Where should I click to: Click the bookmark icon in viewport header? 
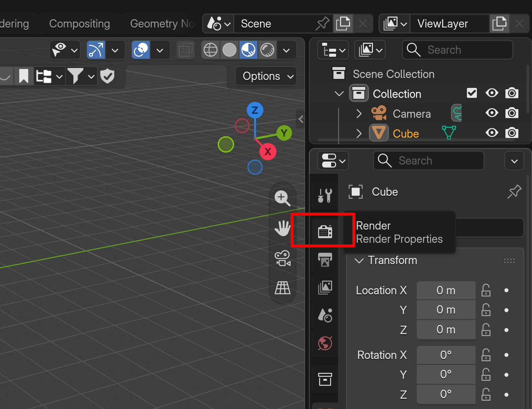click(x=24, y=76)
